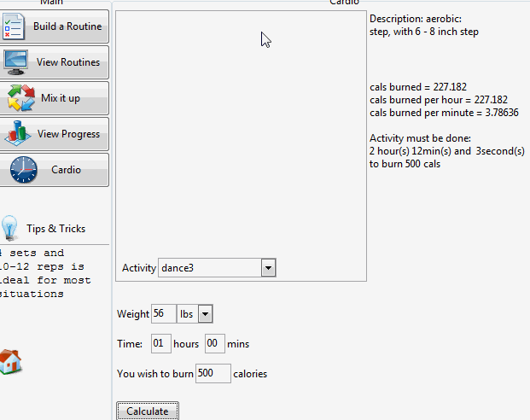Image resolution: width=530 pixels, height=420 pixels.
Task: Click the 'mins' label
Action: [238, 344]
